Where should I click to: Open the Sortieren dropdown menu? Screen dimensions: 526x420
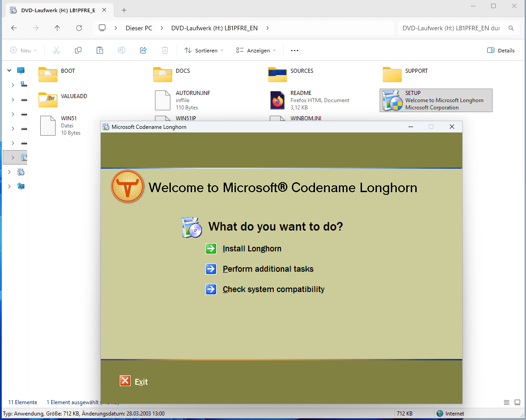tap(204, 50)
